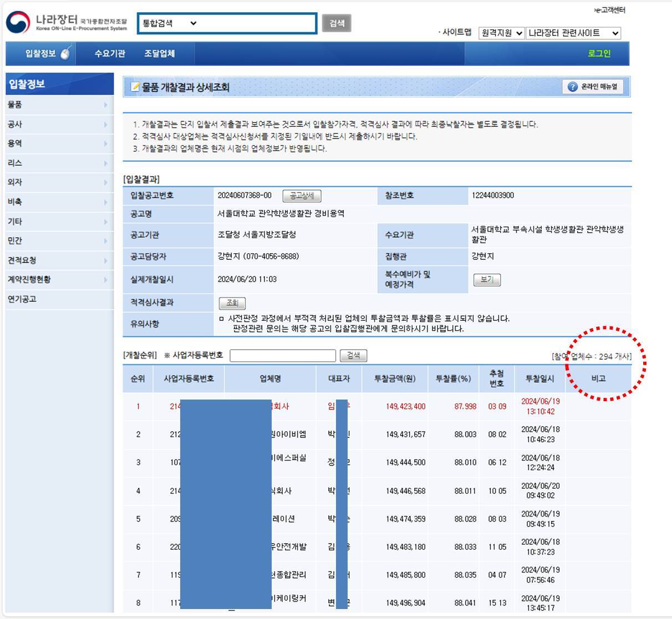This screenshot has width=672, height=619.
Task: Expand the 공사 sidebar arrow
Action: click(x=105, y=124)
